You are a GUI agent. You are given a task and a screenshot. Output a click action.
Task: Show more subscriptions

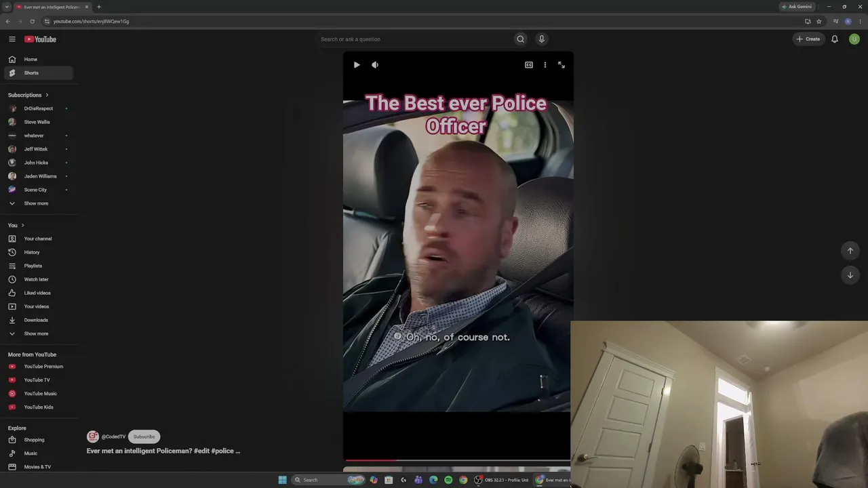(x=39, y=203)
